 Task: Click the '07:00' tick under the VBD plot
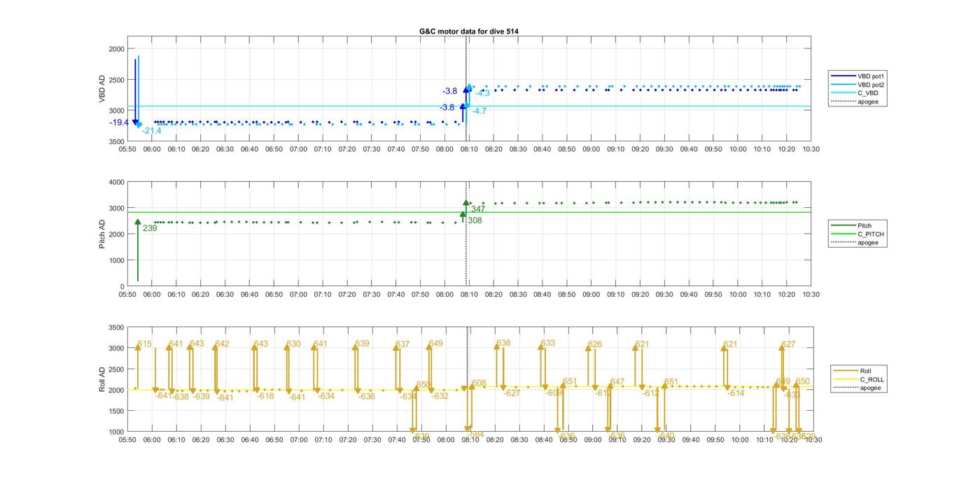pyautogui.click(x=298, y=149)
